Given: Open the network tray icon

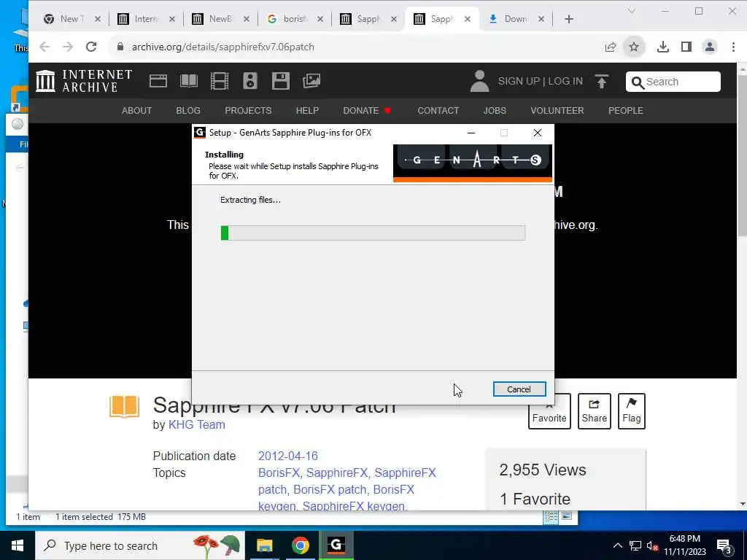Looking at the screenshot, I should click(635, 545).
